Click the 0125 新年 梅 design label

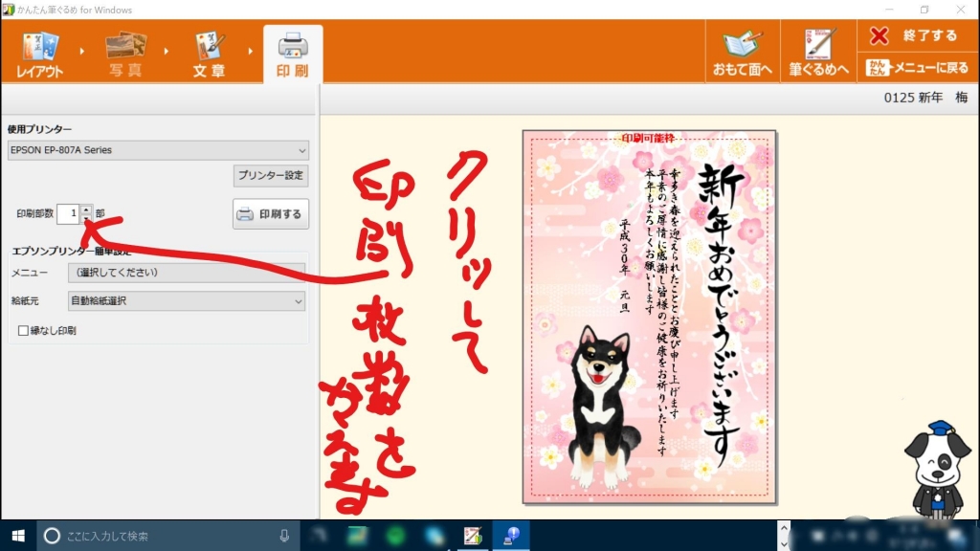[x=925, y=98]
